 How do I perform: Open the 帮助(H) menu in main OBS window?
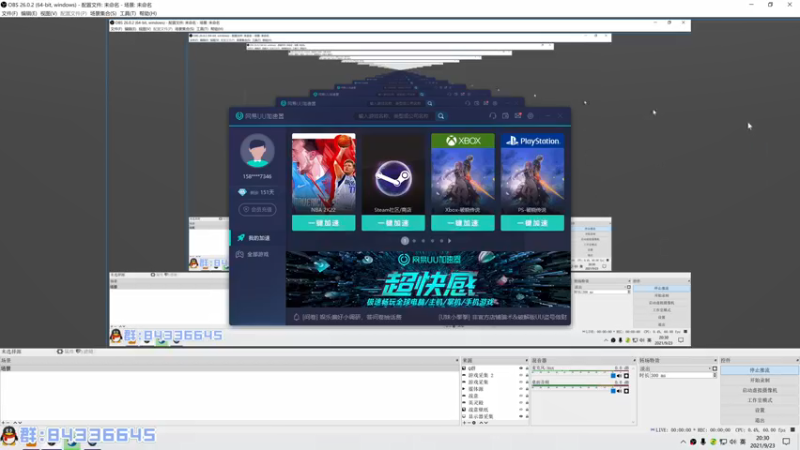(x=148, y=13)
